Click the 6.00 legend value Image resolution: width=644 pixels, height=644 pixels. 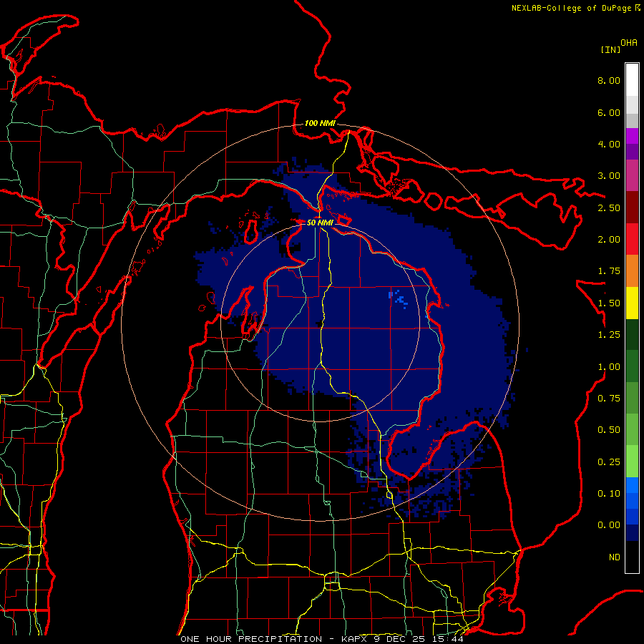(609, 112)
